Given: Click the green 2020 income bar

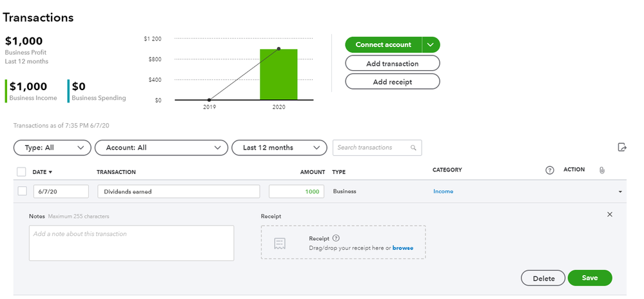Looking at the screenshot, I should (278, 74).
